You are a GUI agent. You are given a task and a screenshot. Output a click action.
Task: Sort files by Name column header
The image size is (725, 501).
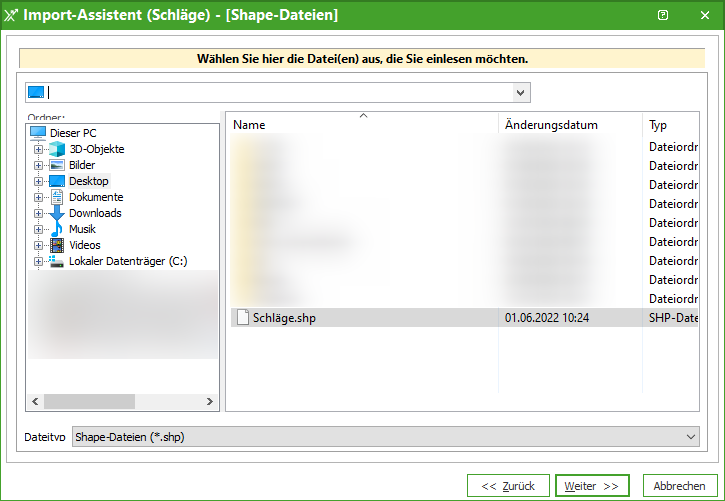click(249, 125)
